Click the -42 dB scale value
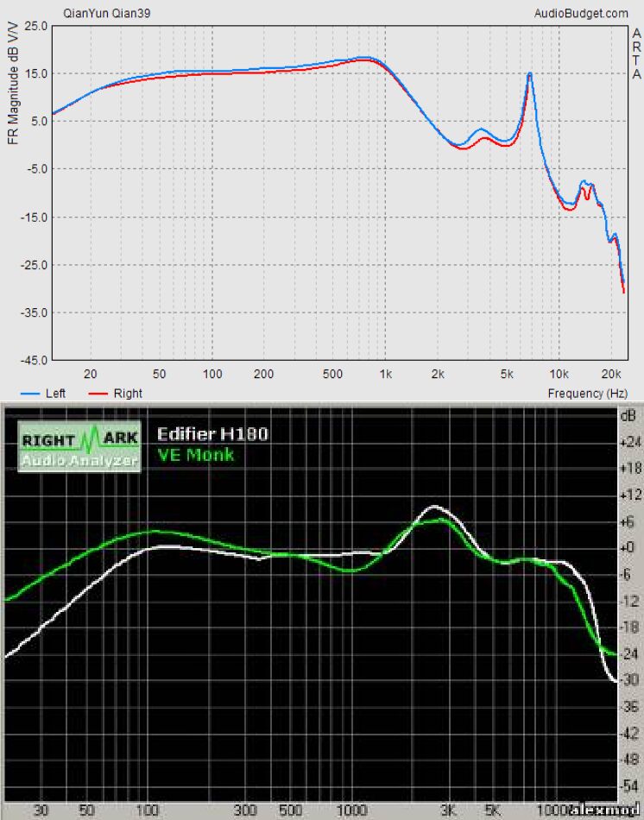Image resolution: width=644 pixels, height=820 pixels. tap(630, 733)
